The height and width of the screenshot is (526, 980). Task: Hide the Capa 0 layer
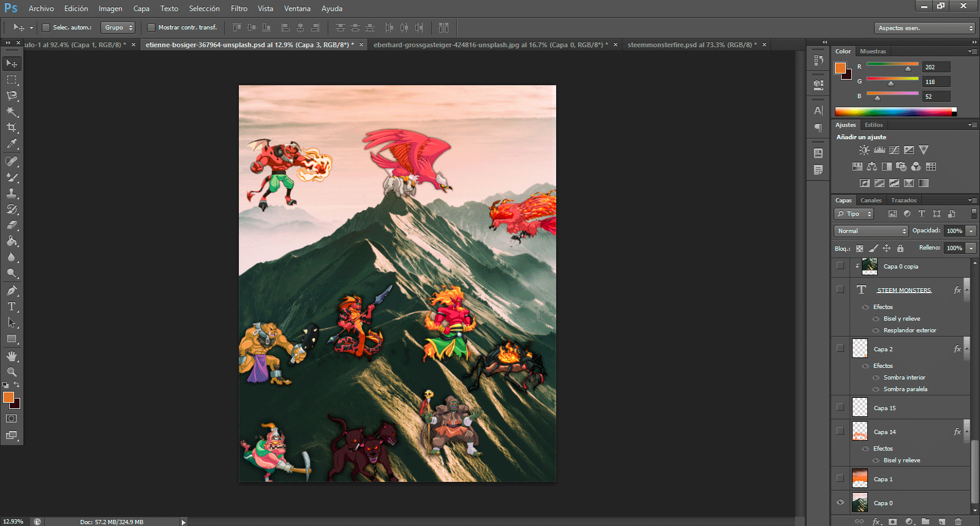pos(840,503)
